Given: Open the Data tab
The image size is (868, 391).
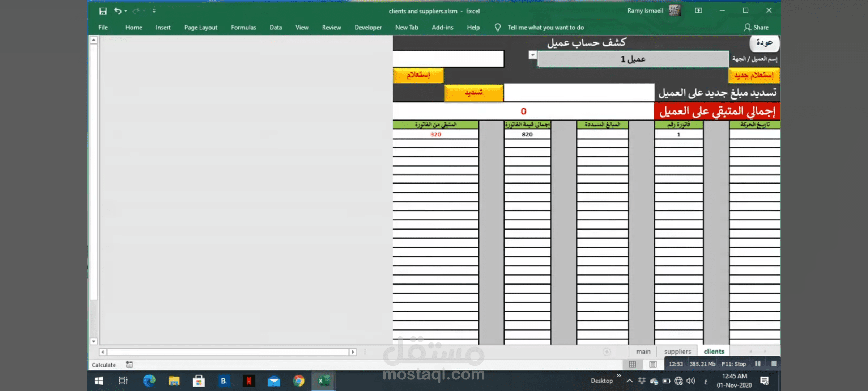Looking at the screenshot, I should coord(276,28).
